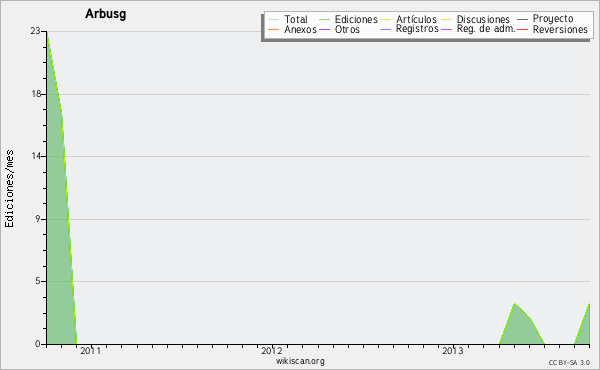Click the Registros legend entry

click(409, 29)
